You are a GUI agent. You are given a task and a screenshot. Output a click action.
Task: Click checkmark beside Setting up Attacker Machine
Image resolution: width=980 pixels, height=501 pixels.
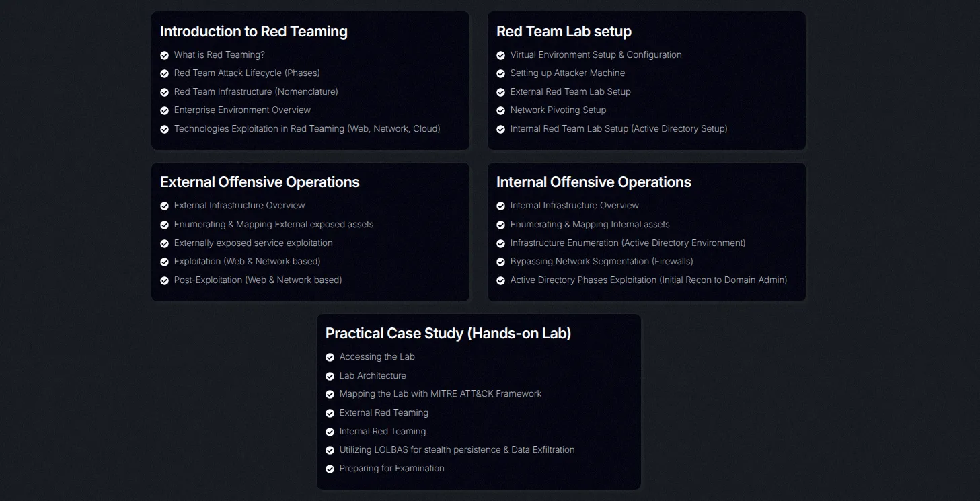coord(500,73)
